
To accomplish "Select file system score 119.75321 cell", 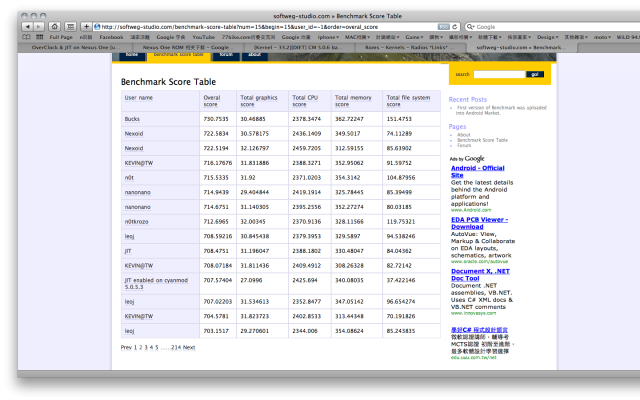I will coord(401,222).
